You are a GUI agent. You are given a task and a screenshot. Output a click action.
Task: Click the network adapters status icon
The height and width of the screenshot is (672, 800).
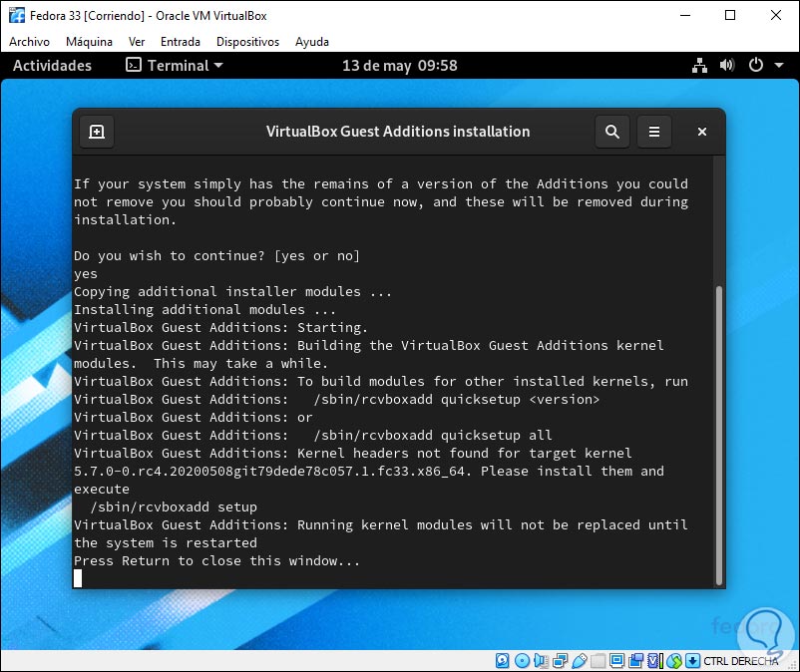pyautogui.click(x=561, y=661)
